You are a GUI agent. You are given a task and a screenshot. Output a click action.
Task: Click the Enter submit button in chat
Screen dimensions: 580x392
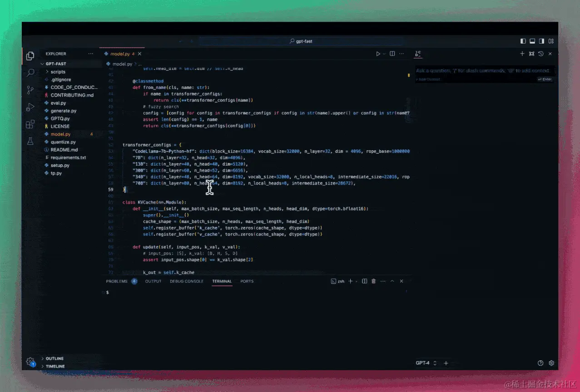click(x=545, y=79)
